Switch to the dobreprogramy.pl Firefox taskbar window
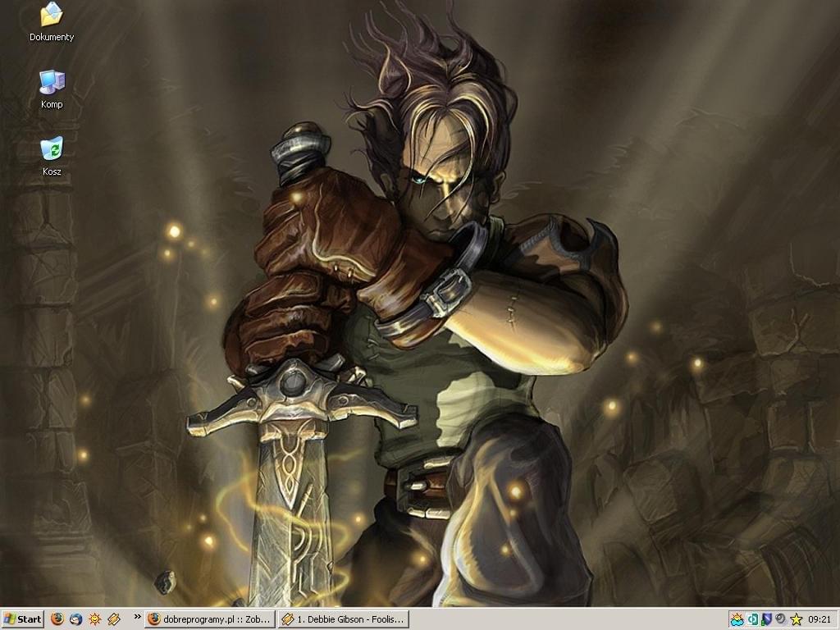 tap(210, 619)
